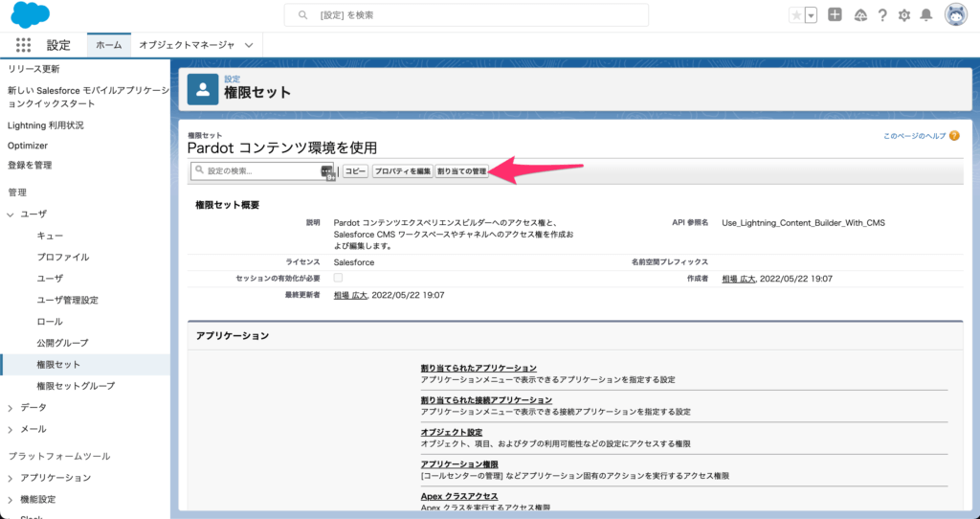The height and width of the screenshot is (519, 980).
Task: Open the user avatar profile menu
Action: point(956,15)
